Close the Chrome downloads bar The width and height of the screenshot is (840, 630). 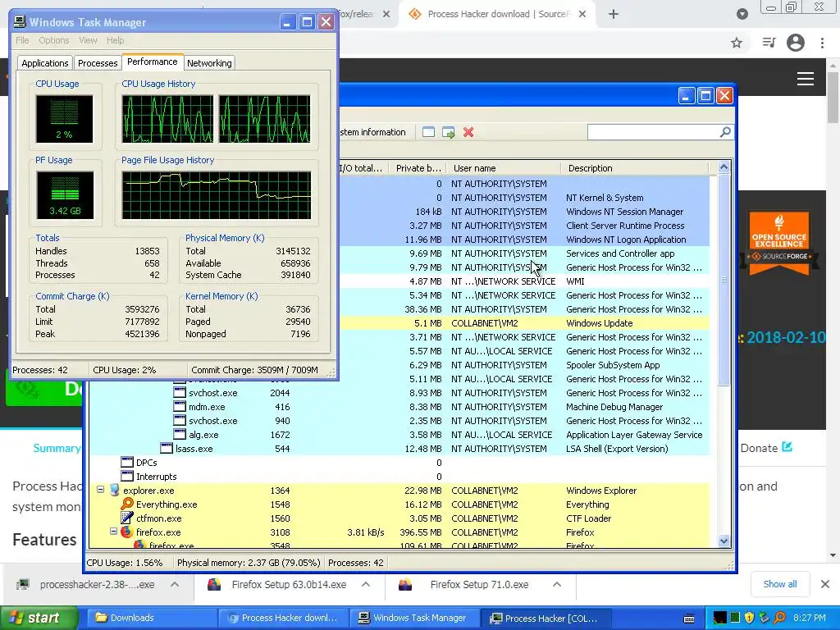click(x=825, y=584)
